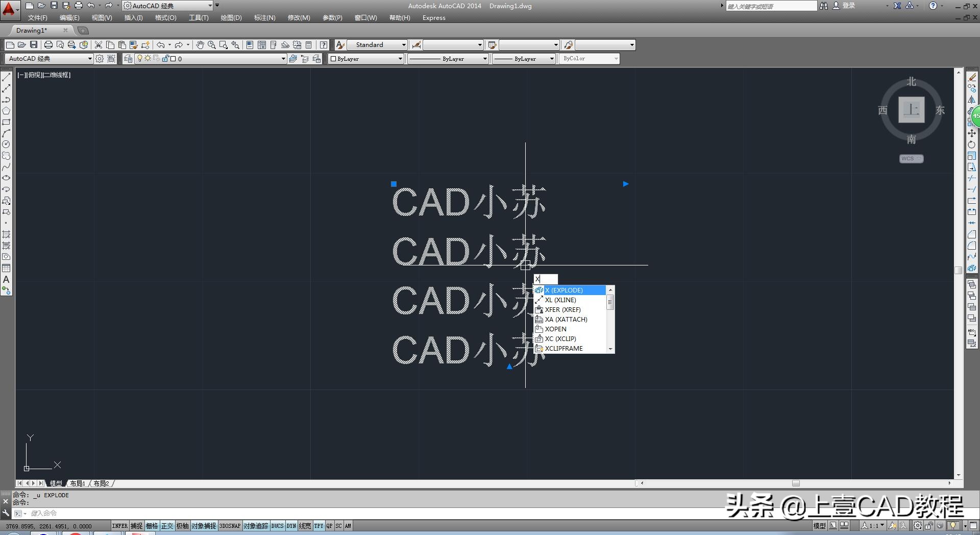Image resolution: width=980 pixels, height=535 pixels.
Task: Click the Text Style icon beside Standard
Action: (x=340, y=45)
